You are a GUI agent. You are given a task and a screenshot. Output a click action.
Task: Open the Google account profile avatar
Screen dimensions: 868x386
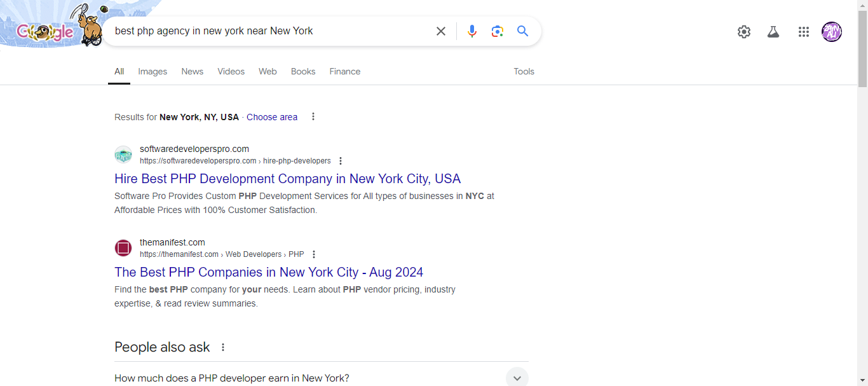click(x=832, y=32)
